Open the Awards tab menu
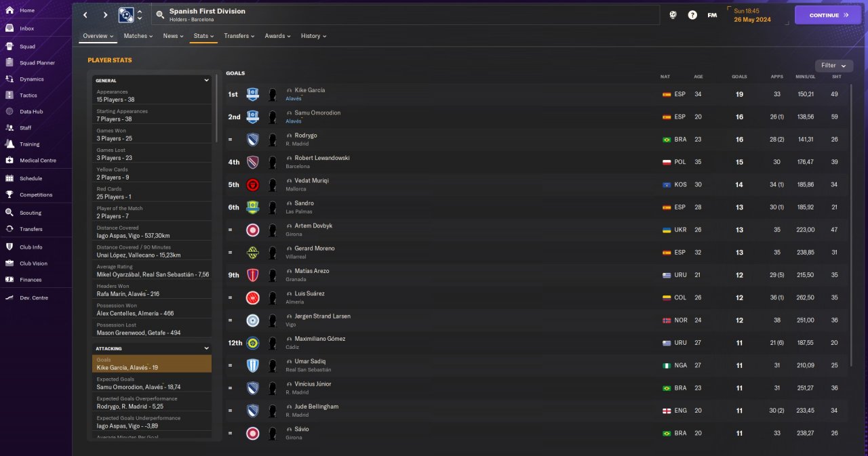 tap(278, 36)
